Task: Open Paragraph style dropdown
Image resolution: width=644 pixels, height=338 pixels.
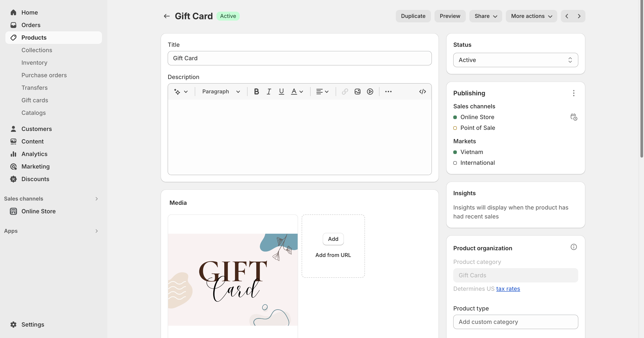Action: pyautogui.click(x=221, y=92)
